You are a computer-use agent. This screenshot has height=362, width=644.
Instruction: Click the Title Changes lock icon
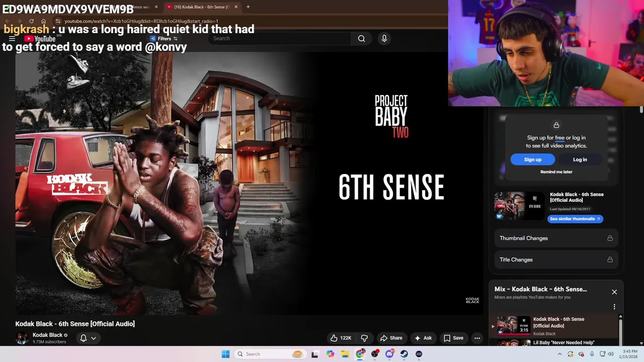610,260
